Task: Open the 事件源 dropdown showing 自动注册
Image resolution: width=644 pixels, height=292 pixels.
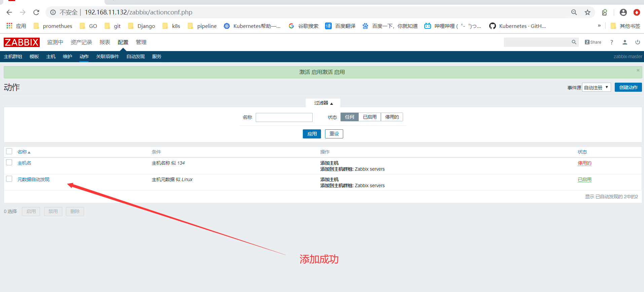Action: pos(597,87)
